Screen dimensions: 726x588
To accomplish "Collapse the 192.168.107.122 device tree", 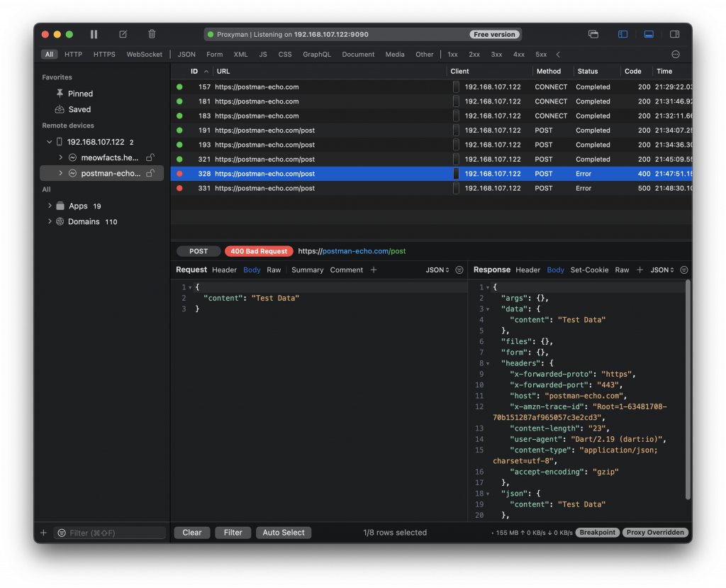I will point(49,142).
